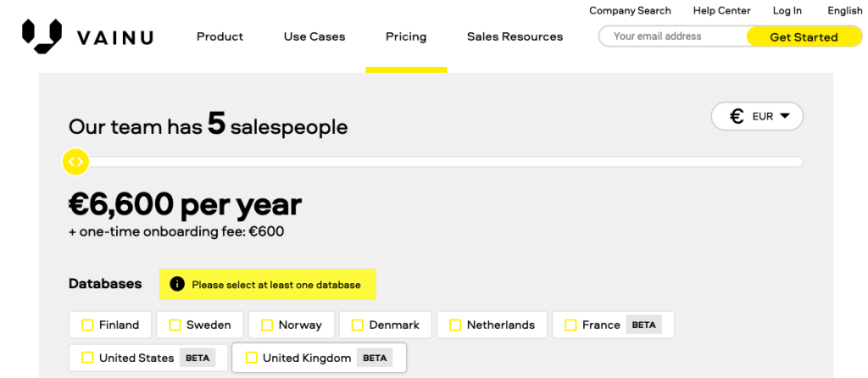This screenshot has height=378, width=868.
Task: Click the info icon in database notice
Action: (176, 285)
